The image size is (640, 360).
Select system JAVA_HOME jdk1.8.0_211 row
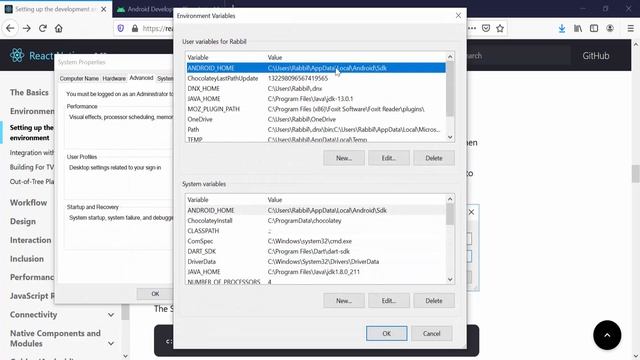coord(316,271)
